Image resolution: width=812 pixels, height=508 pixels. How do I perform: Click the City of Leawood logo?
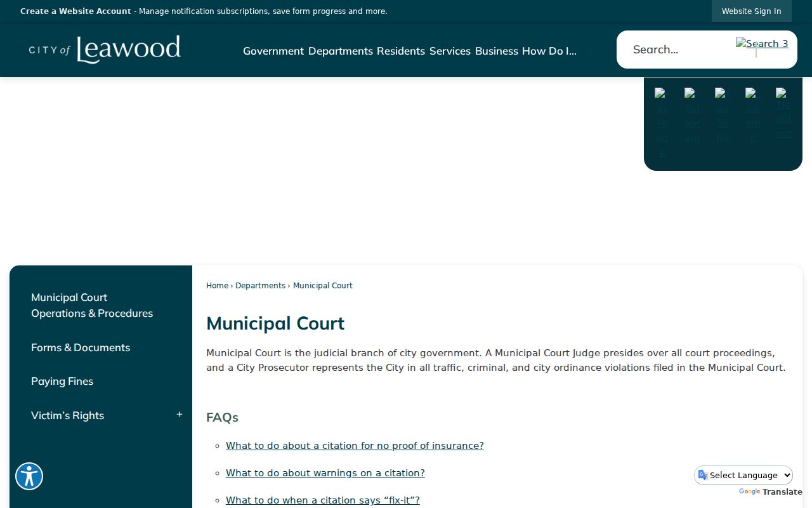pos(105,50)
